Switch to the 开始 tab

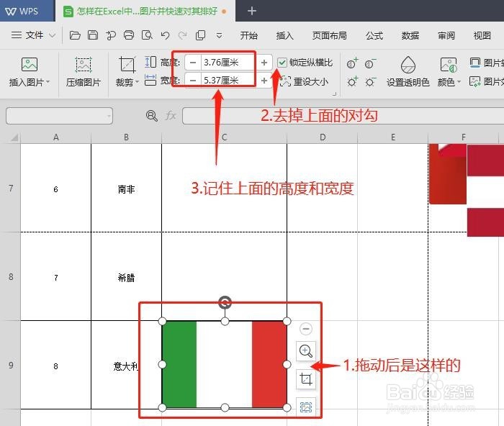[249, 35]
